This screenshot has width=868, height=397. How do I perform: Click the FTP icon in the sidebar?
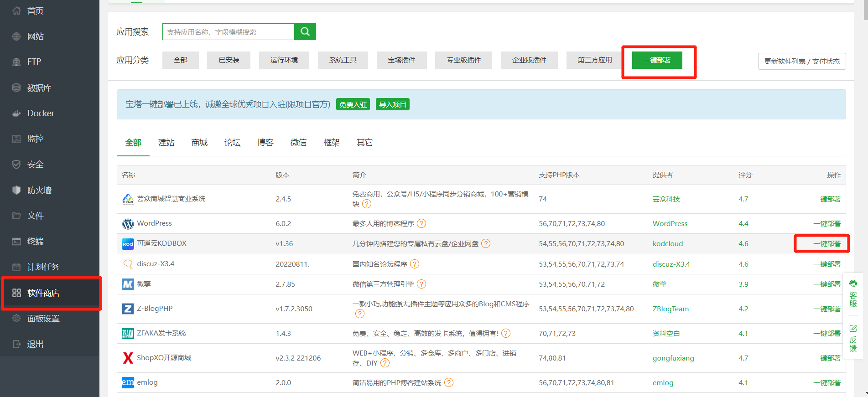pos(16,62)
